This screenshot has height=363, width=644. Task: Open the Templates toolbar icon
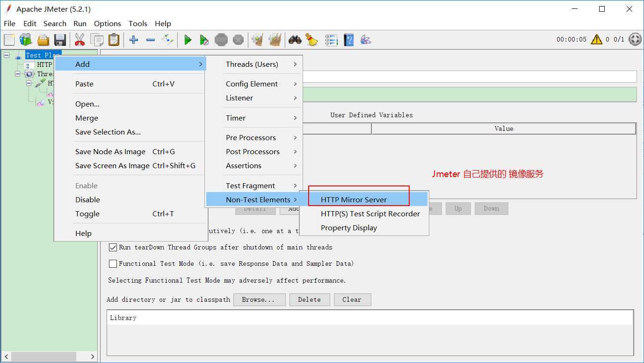tap(25, 40)
